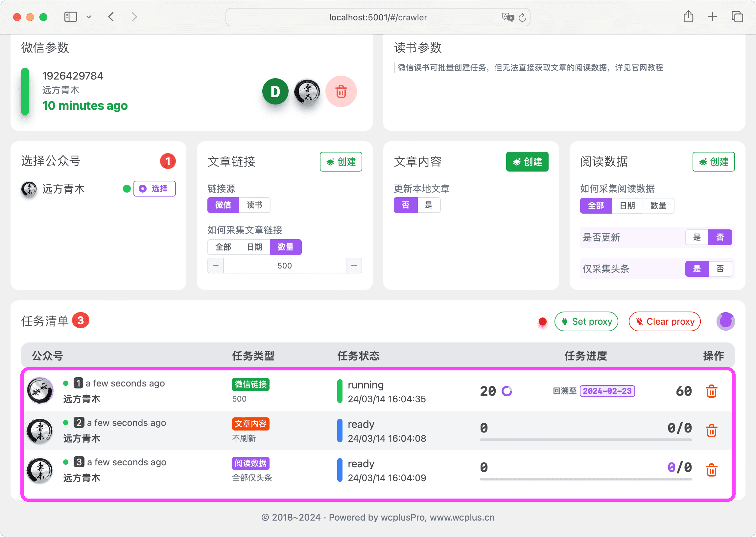Decrease the article count with minus
This screenshot has height=537, width=756.
point(216,266)
